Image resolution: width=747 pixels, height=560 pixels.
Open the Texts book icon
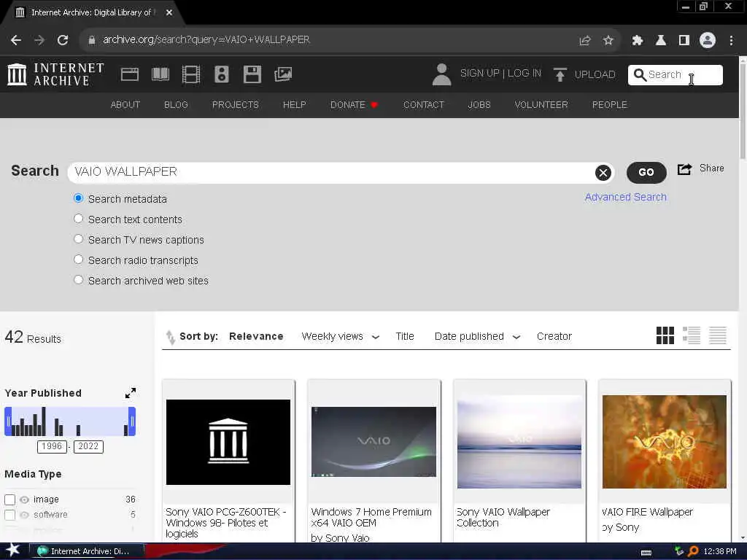160,74
